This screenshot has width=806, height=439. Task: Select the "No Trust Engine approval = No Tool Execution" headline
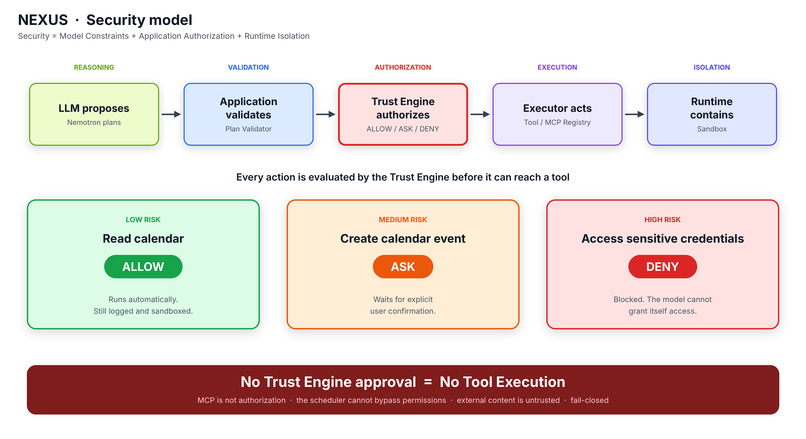402,382
